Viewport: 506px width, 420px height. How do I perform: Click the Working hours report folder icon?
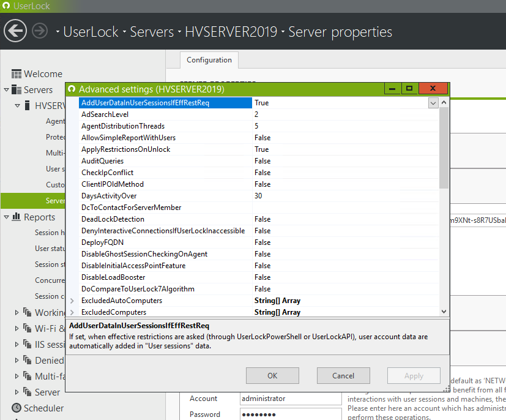pyautogui.click(x=28, y=312)
